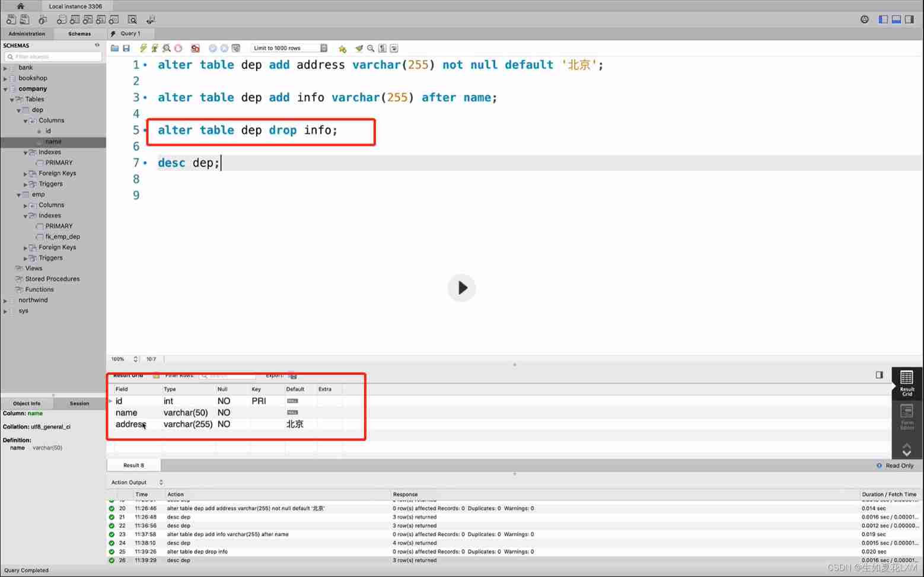Viewport: 924px width, 577px height.
Task: Execute statement under cursor icon
Action: coord(155,48)
